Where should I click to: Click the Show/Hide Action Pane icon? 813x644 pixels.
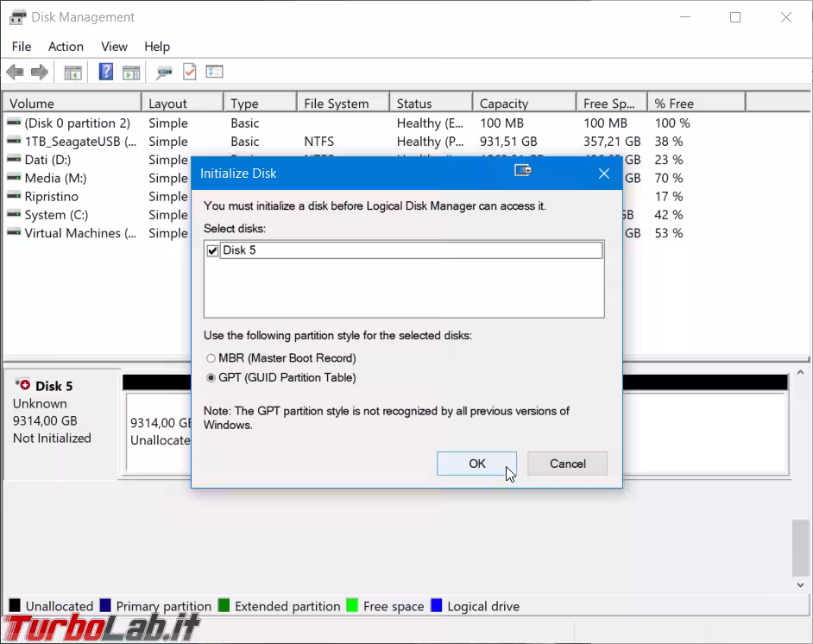[131, 73]
